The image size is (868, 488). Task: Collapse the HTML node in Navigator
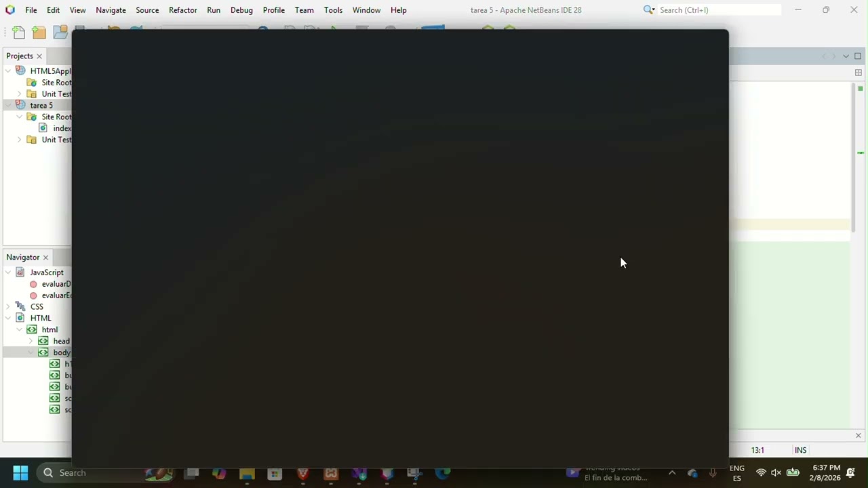coord(8,318)
